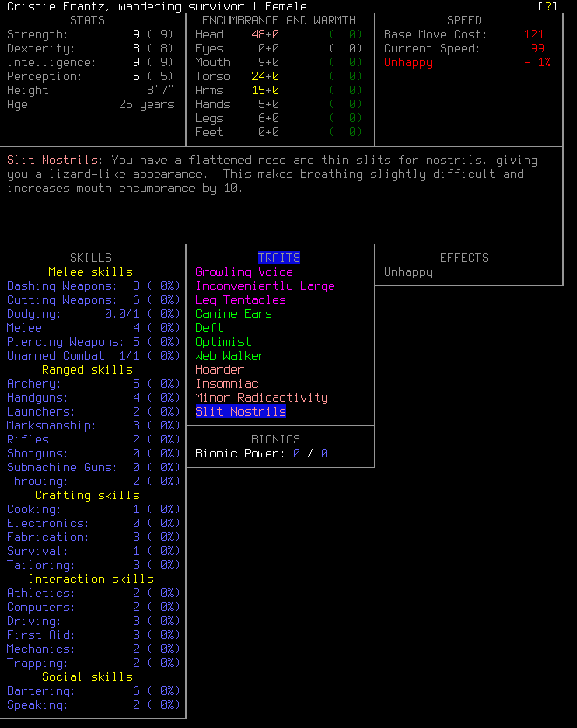Select the Submachine Guns skill
The image size is (577, 728).
[x=93, y=467]
